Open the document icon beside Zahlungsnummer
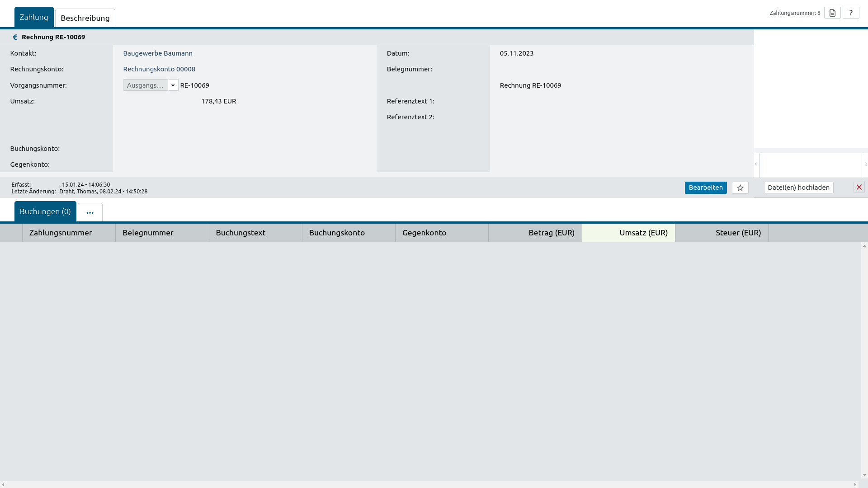Image resolution: width=868 pixels, height=488 pixels. (x=832, y=13)
